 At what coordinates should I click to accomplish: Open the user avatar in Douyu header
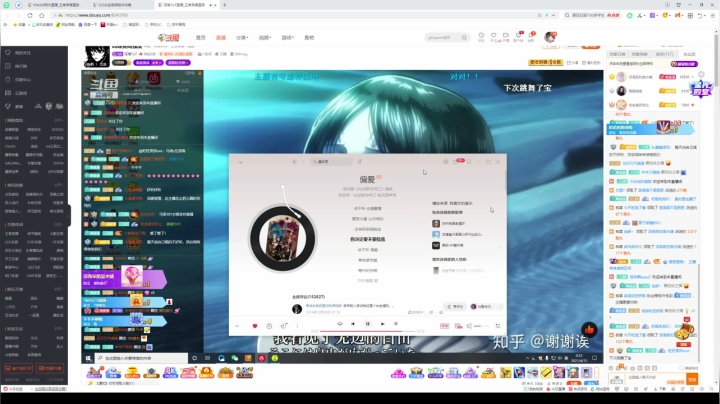550,37
